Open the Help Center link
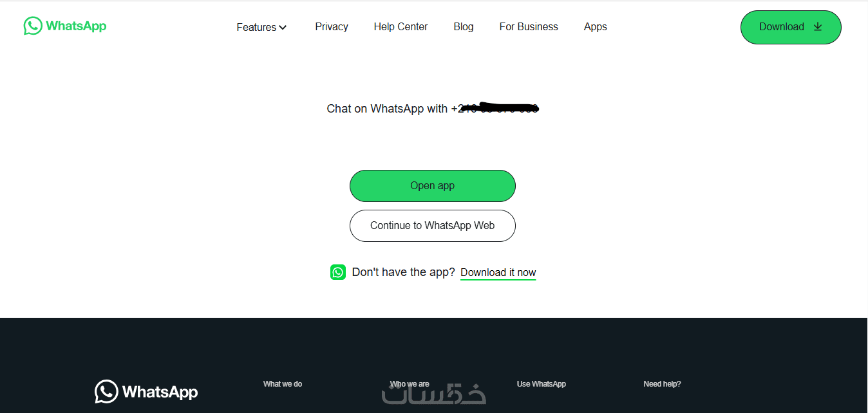 401,26
